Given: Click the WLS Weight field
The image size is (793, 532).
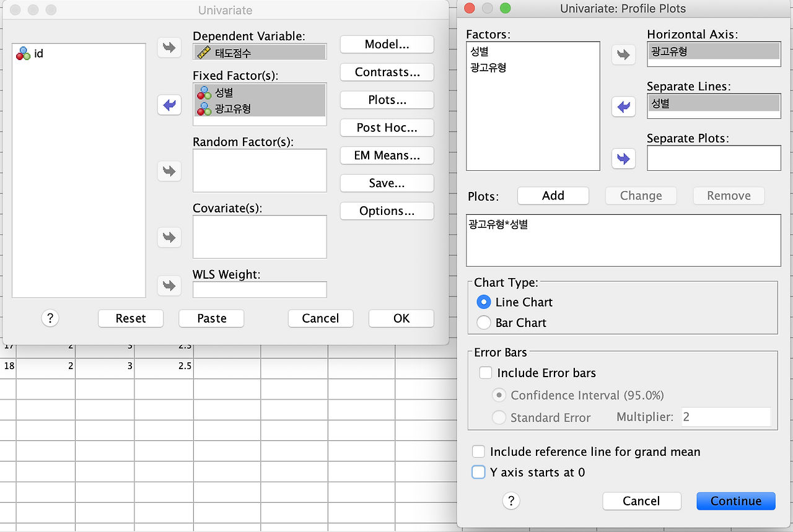Looking at the screenshot, I should pos(260,289).
